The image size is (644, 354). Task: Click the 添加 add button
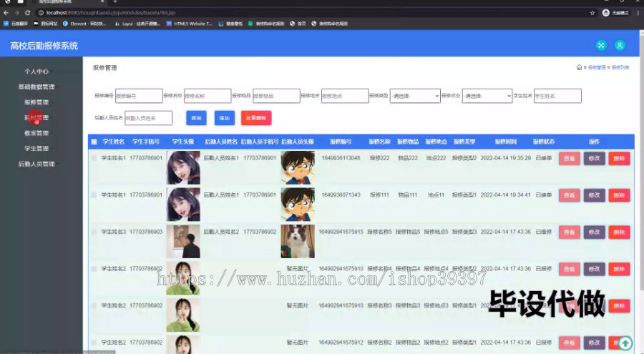(x=224, y=118)
